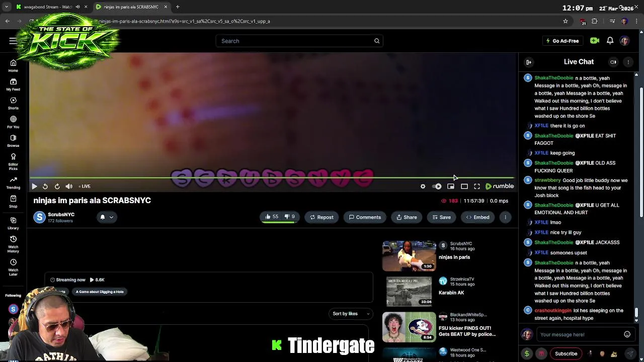Click Go Ad-Free
Screen dimensions: 644x362
(562, 41)
